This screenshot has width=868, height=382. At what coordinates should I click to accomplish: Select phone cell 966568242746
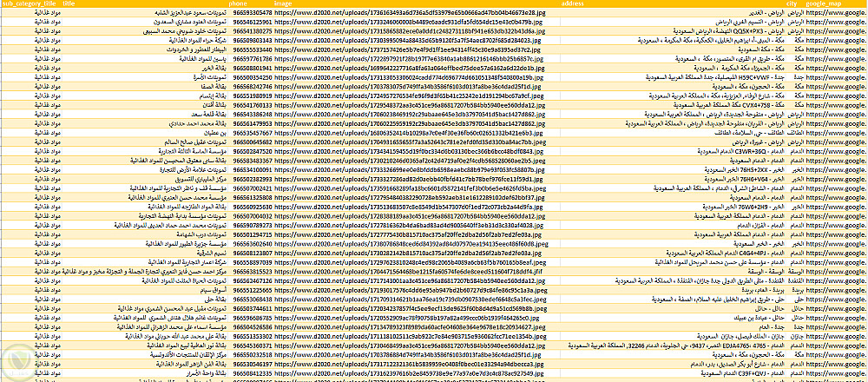[252, 86]
